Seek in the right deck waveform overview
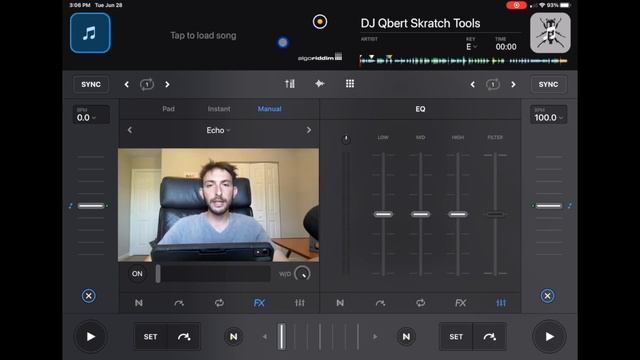Viewport: 640px width, 360px height. click(463, 61)
